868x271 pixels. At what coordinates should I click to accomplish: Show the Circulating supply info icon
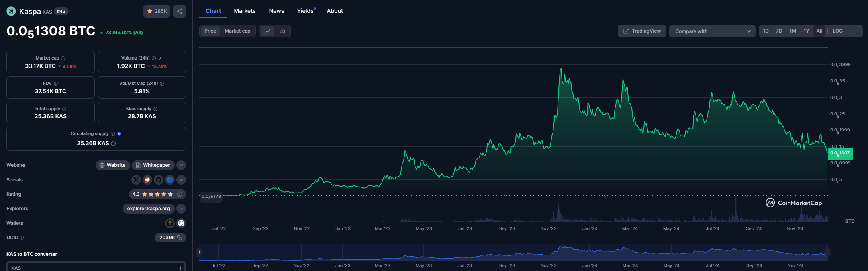(113, 134)
